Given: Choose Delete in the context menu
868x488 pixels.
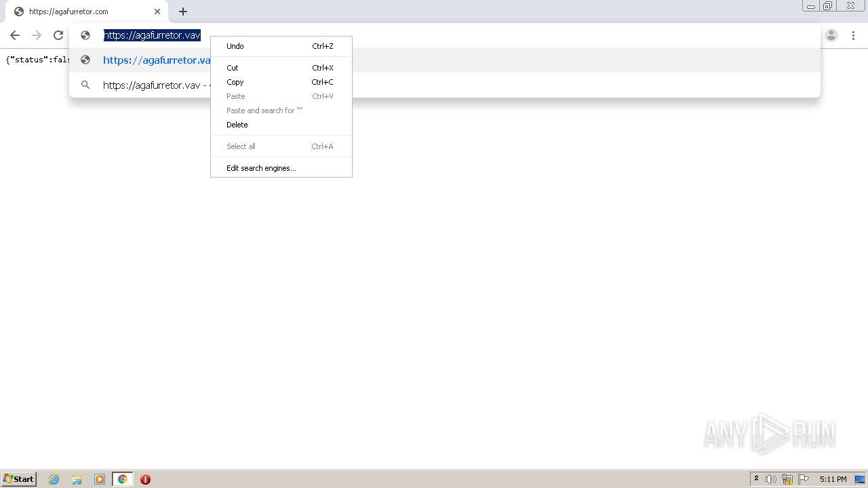Looking at the screenshot, I should 281,125.
